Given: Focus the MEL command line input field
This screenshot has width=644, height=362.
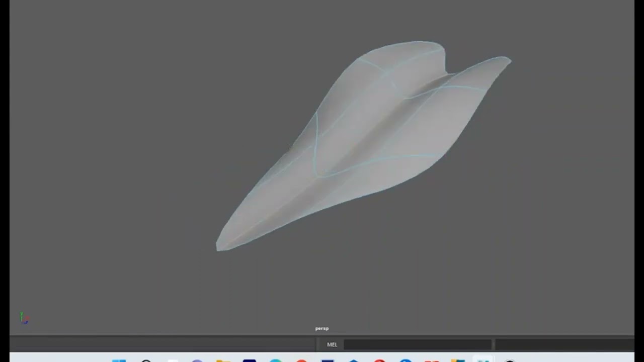Looking at the screenshot, I should (417, 344).
